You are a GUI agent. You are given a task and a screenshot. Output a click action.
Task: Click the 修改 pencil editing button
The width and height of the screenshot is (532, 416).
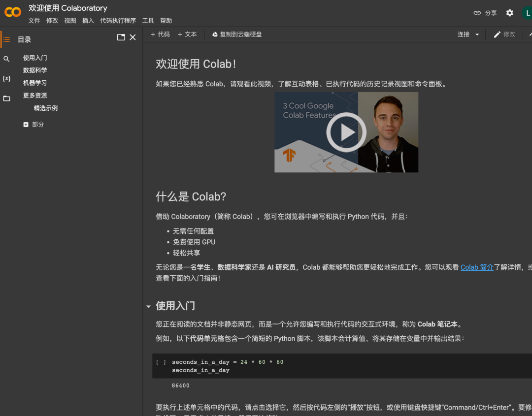pyautogui.click(x=504, y=34)
